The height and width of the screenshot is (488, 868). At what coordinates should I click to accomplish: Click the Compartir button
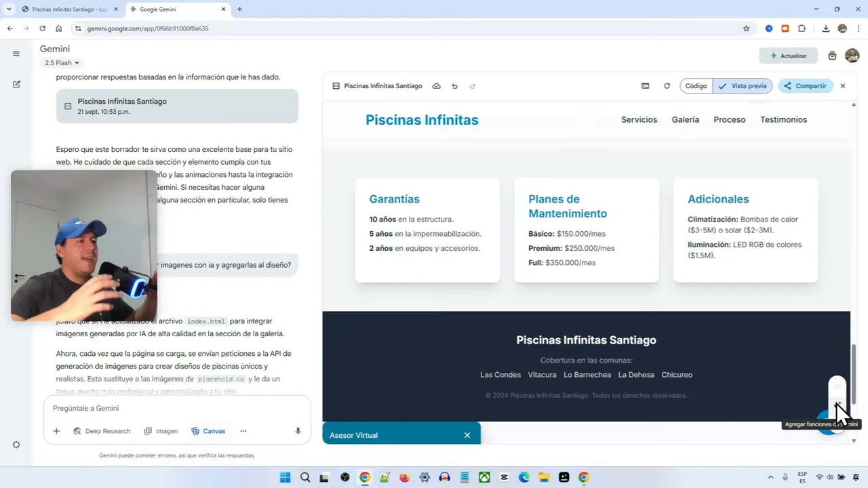805,86
